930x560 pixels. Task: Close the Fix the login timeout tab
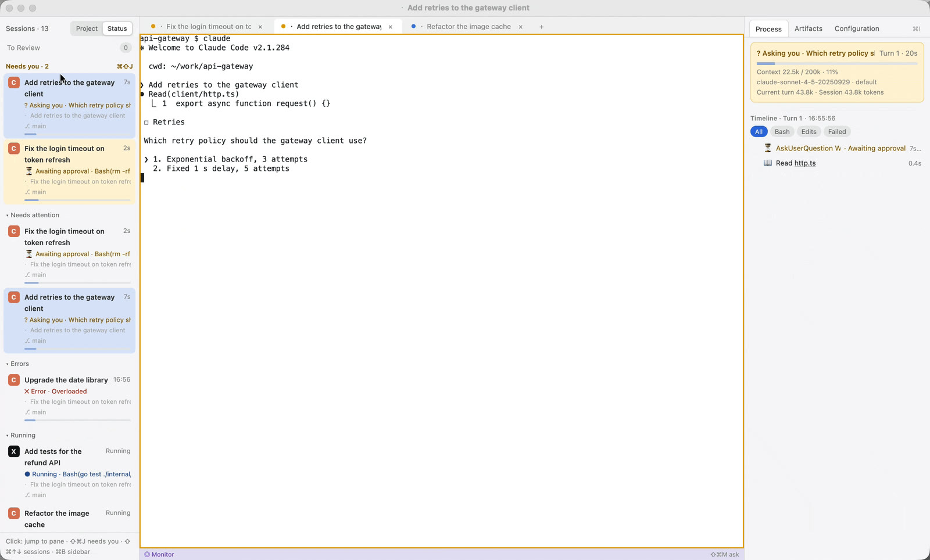click(x=260, y=27)
